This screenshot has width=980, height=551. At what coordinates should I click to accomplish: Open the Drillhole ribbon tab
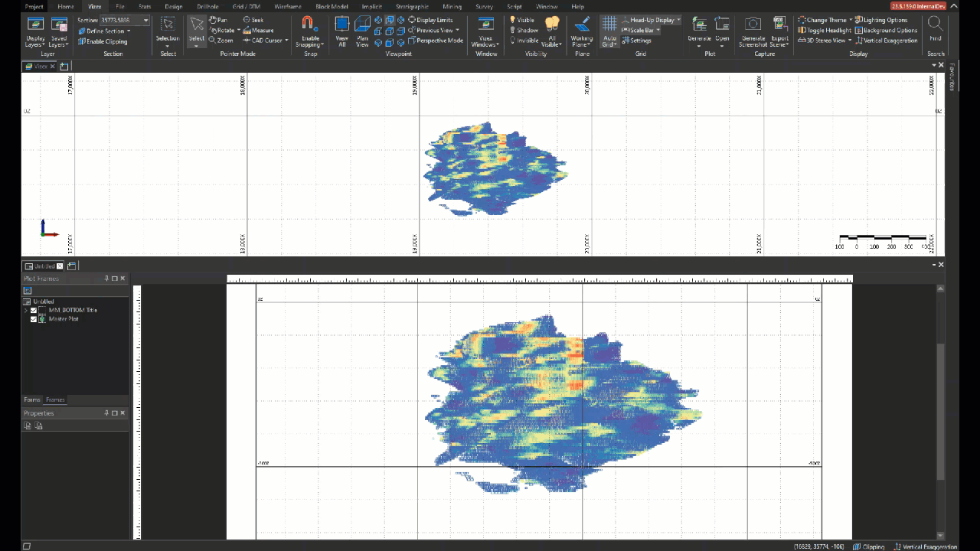tap(207, 7)
